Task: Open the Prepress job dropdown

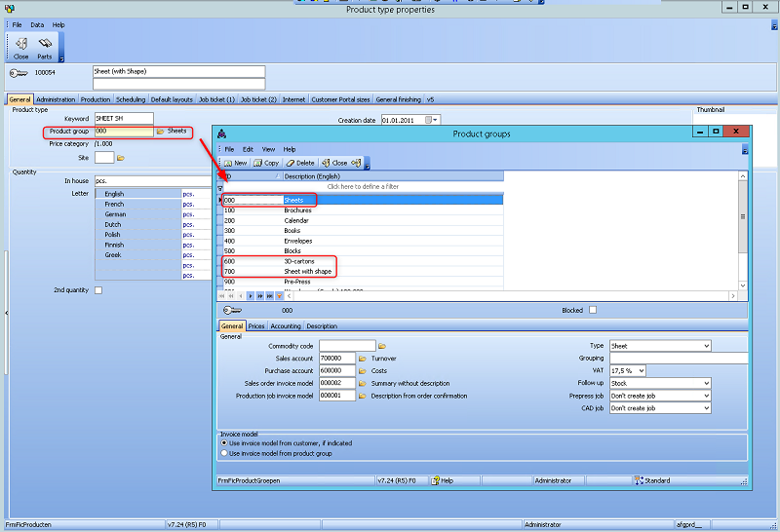Action: pos(706,396)
